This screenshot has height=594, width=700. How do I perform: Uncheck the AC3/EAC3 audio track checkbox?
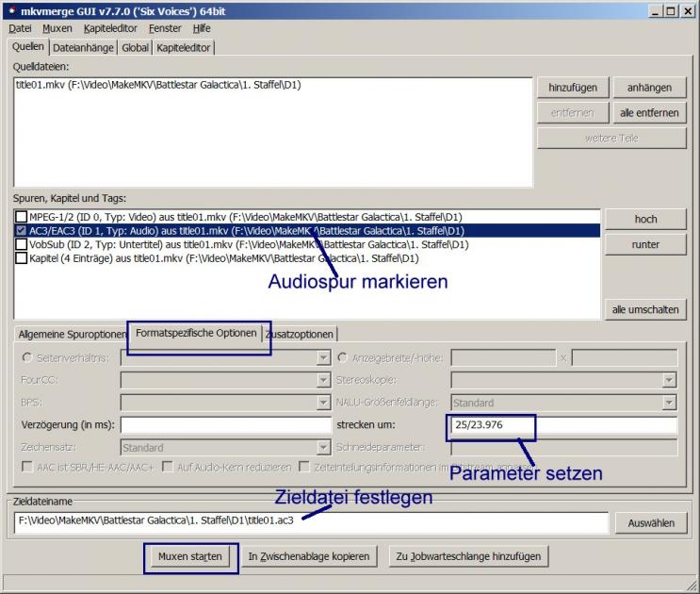(21, 231)
